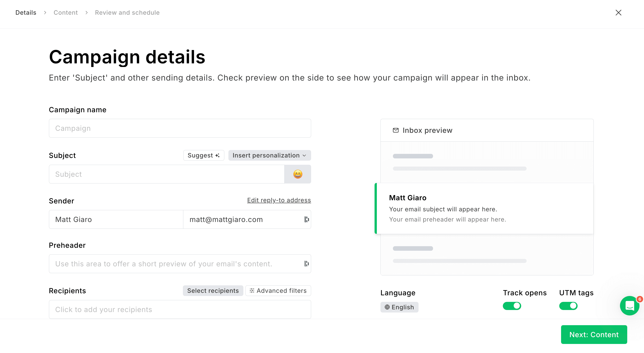This screenshot has width=644, height=353.
Task: Open emoji picker for the subject line
Action: coord(298,174)
